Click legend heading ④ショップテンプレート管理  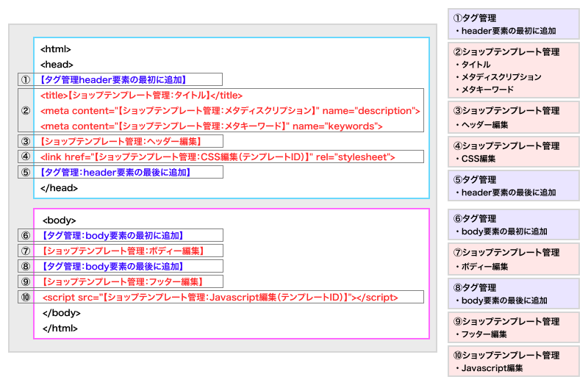(506, 145)
